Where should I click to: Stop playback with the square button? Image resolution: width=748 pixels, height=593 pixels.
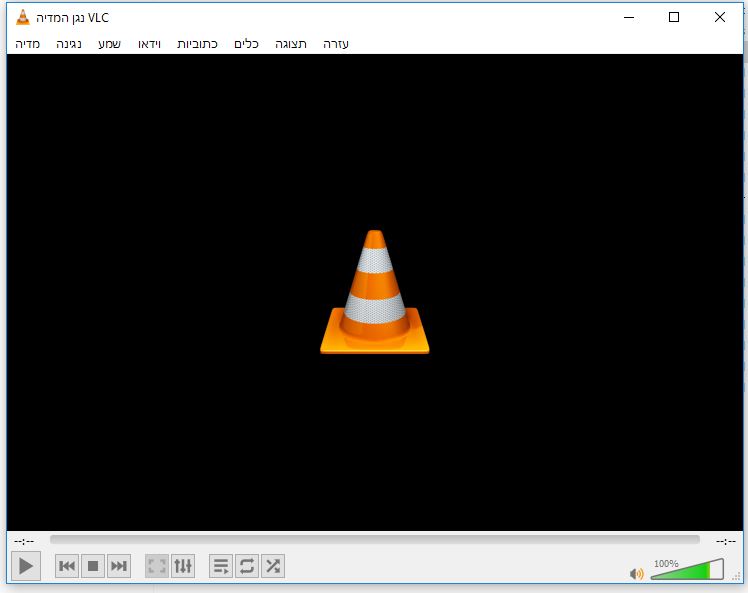coord(93,566)
